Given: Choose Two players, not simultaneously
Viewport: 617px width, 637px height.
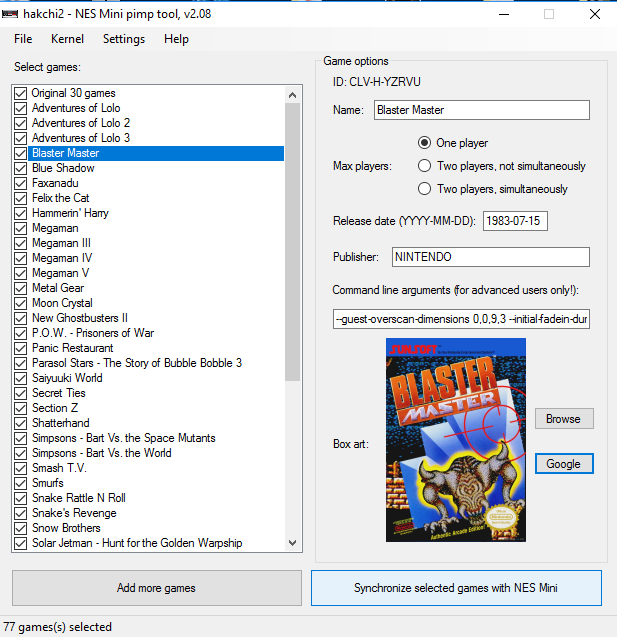Looking at the screenshot, I should click(425, 166).
